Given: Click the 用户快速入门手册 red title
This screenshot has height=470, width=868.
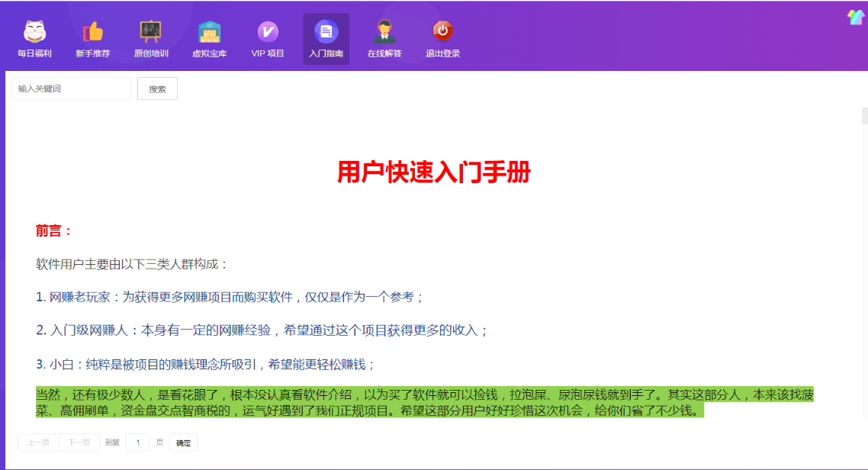Looking at the screenshot, I should pyautogui.click(x=433, y=172).
